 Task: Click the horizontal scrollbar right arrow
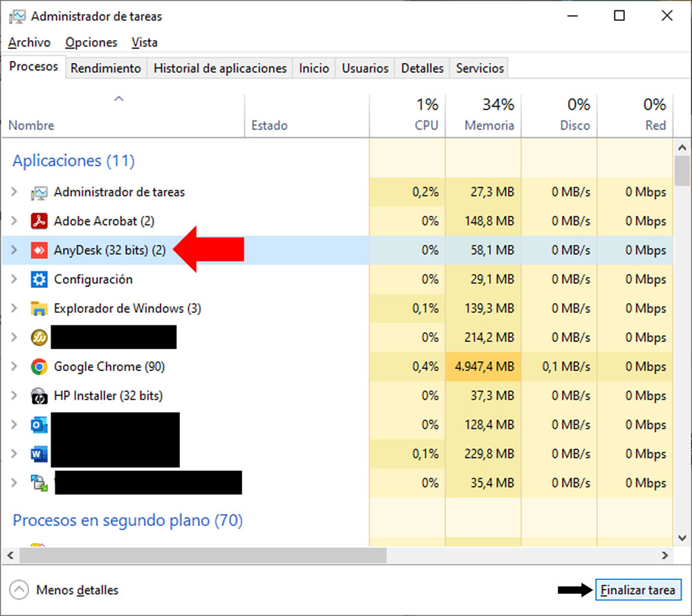coord(665,556)
